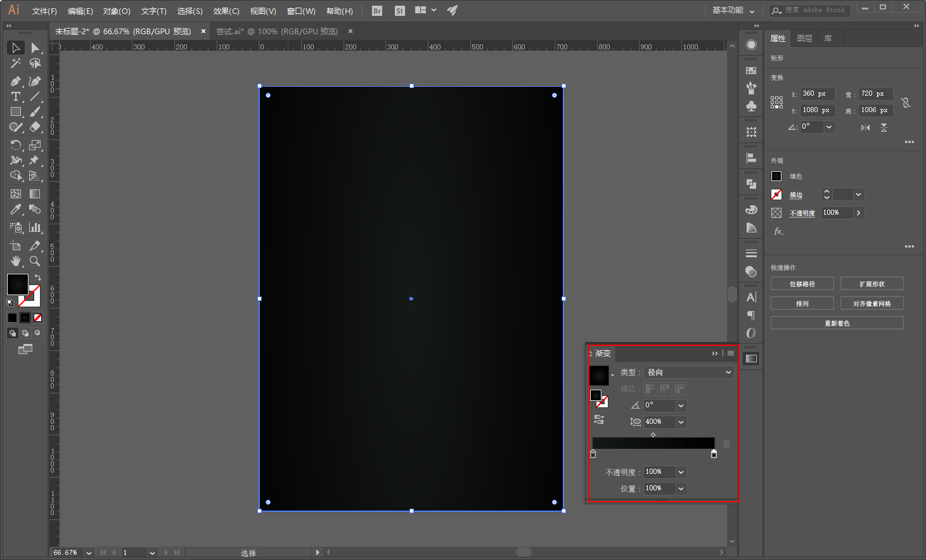Viewport: 926px width, 560px height.
Task: Choose the Hand tool
Action: pyautogui.click(x=16, y=260)
